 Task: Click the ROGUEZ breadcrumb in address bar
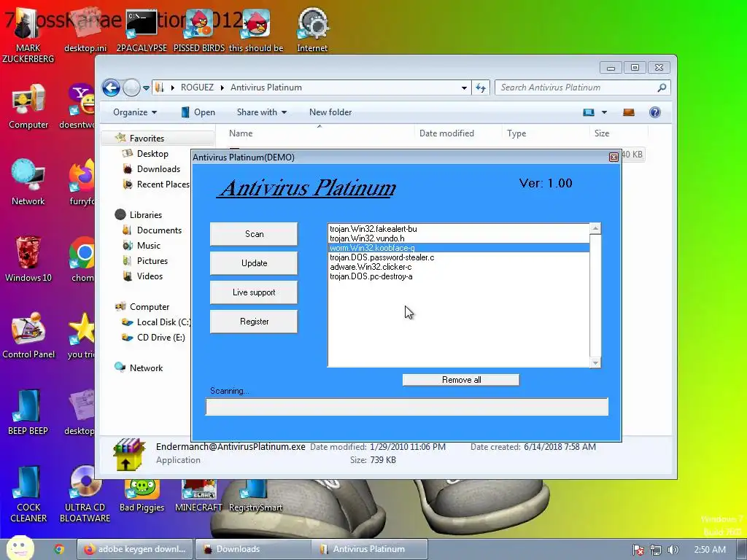(x=197, y=87)
